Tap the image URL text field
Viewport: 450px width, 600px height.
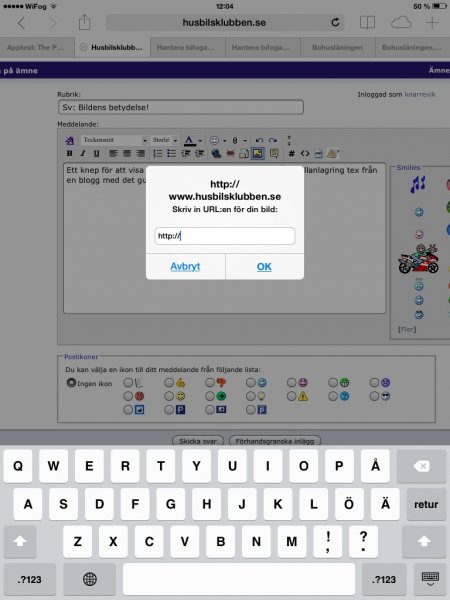point(225,236)
